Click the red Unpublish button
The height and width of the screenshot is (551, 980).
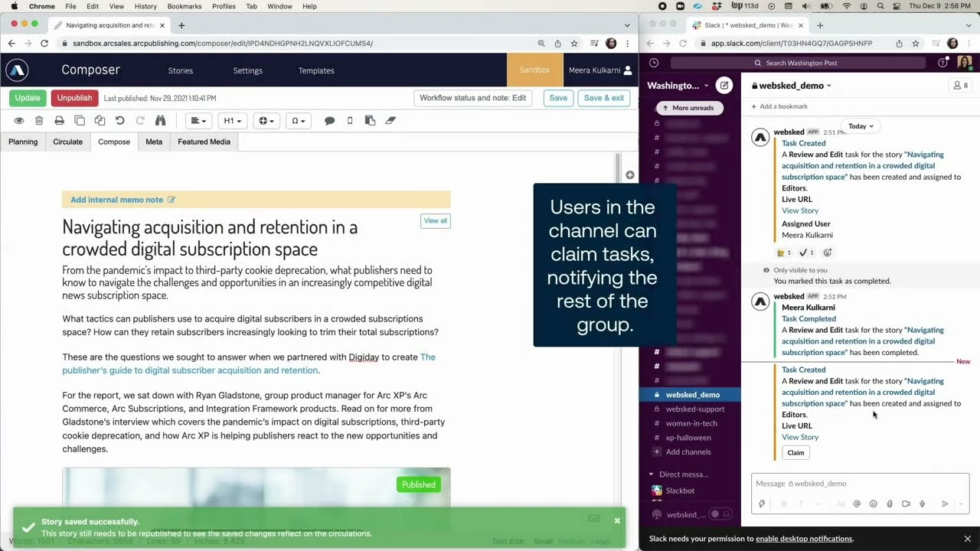click(x=74, y=98)
